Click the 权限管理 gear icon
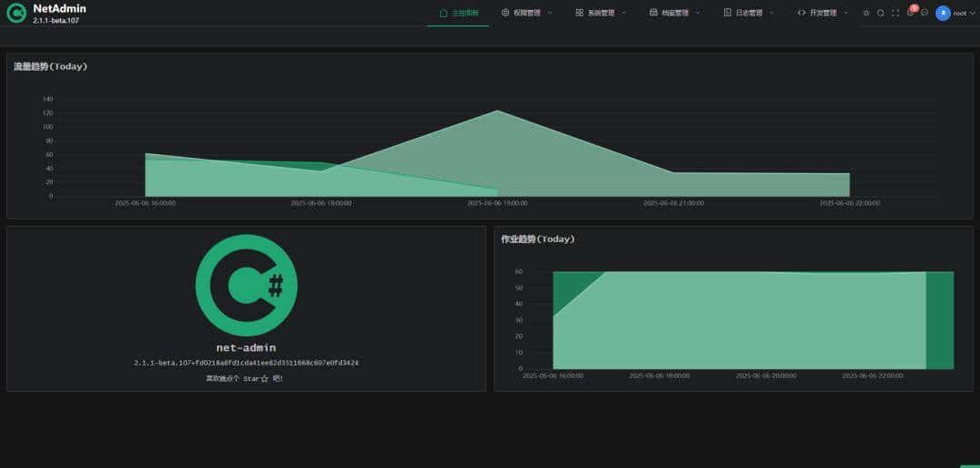 pyautogui.click(x=505, y=14)
